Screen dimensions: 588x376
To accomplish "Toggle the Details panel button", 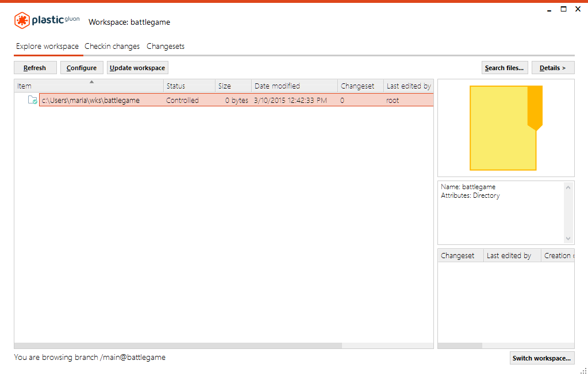I will [553, 67].
